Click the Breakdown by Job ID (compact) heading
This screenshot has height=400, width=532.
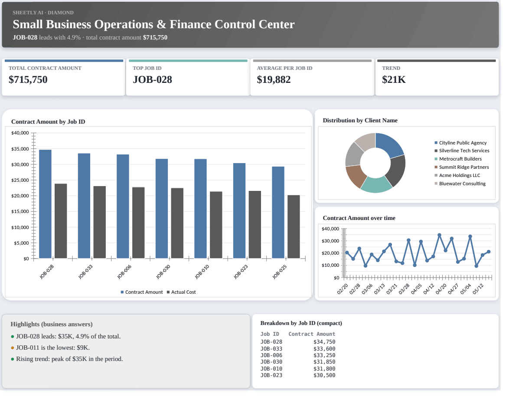(x=301, y=323)
